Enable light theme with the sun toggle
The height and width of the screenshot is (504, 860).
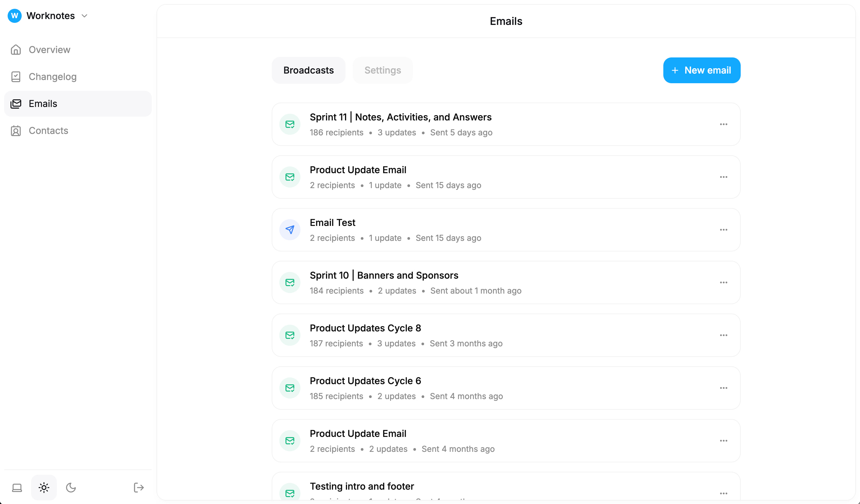[44, 487]
